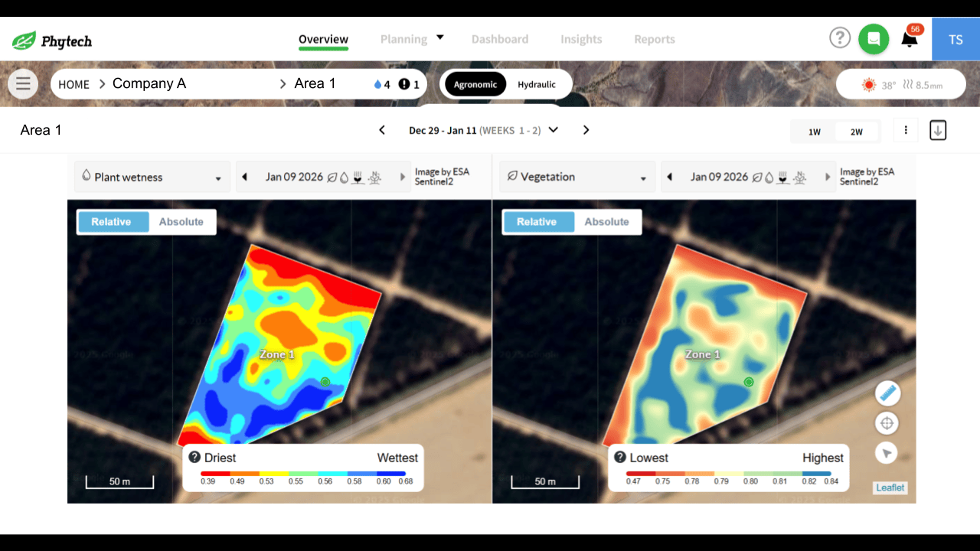Select the cursor arrow tool below the crosshair
Screen dimensions: 980x551
(887, 452)
